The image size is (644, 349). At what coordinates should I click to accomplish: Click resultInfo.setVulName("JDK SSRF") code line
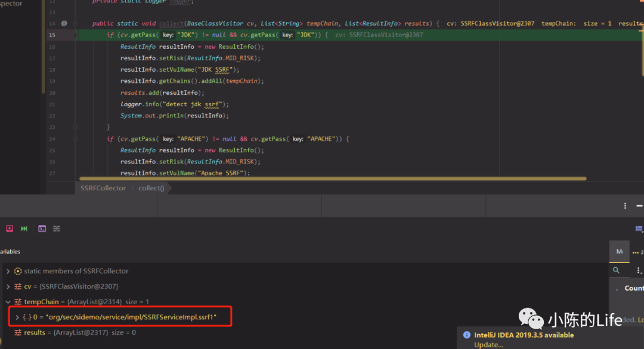coord(180,69)
